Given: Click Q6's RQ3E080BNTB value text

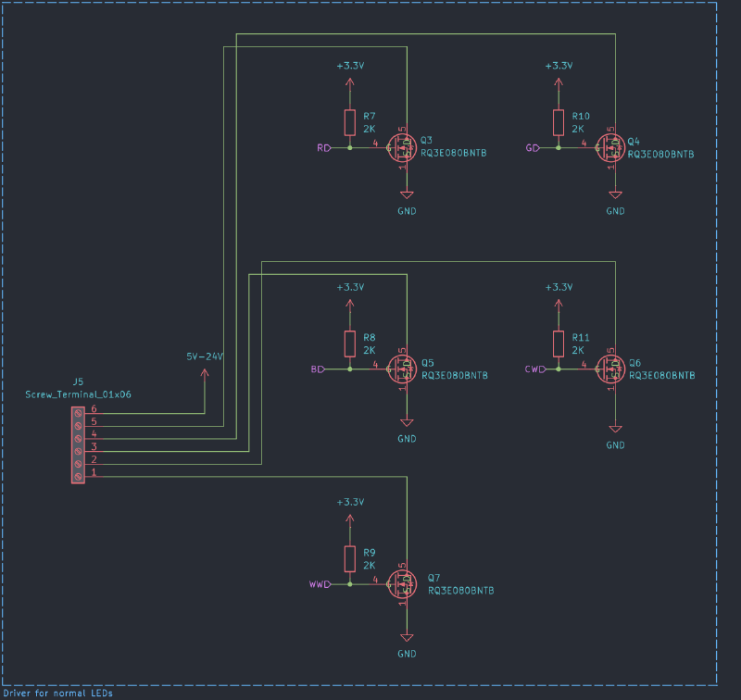Looking at the screenshot, I should [662, 376].
